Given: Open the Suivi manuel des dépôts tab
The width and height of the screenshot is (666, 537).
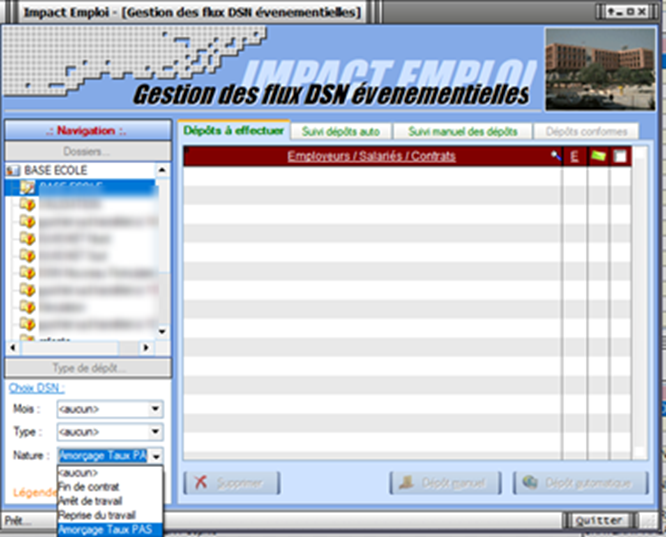Looking at the screenshot, I should tap(463, 132).
